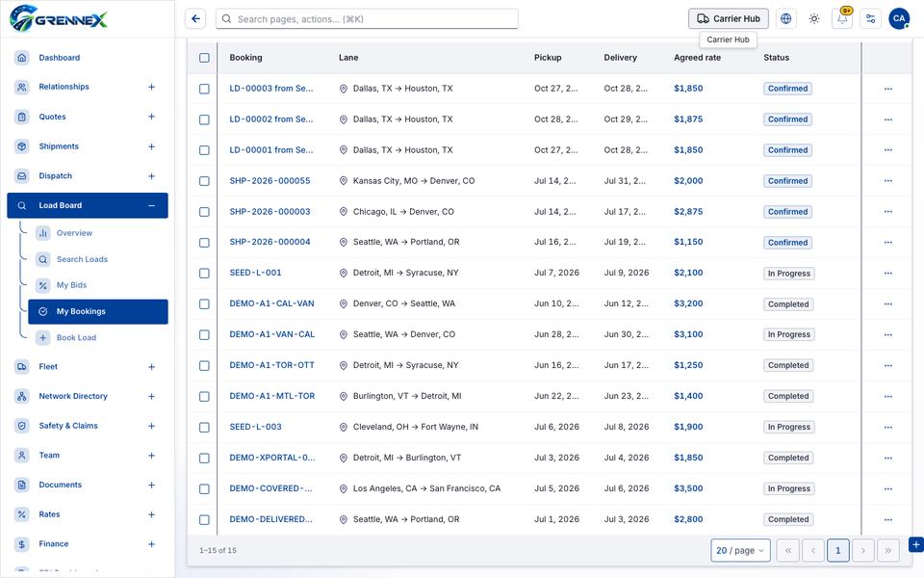Click the back arrow button
924x578 pixels.
pos(195,19)
